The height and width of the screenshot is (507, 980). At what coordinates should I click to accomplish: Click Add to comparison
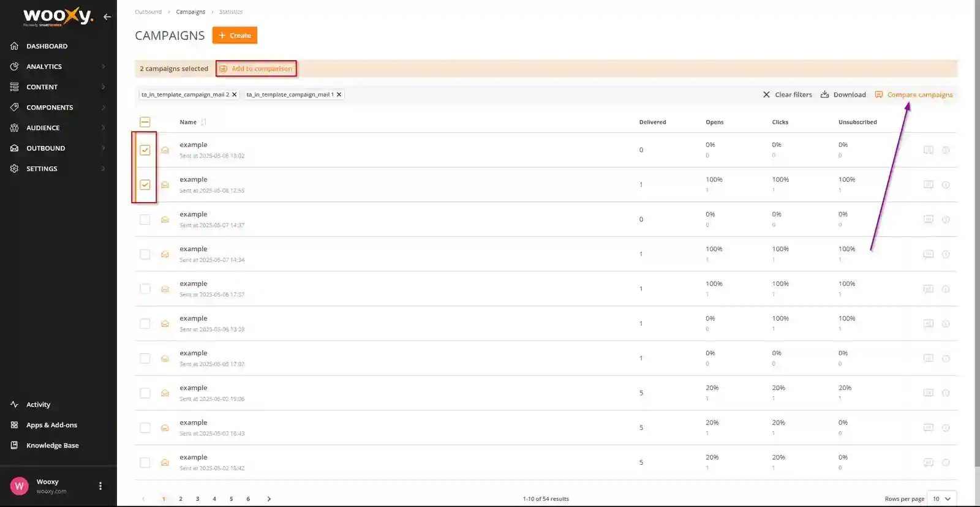(256, 69)
